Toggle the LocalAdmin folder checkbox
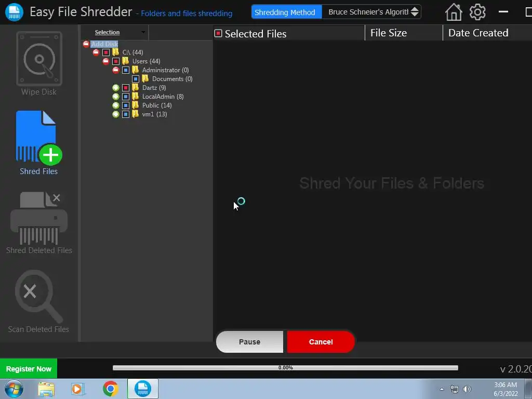Screen dimensions: 532x399 (126, 96)
